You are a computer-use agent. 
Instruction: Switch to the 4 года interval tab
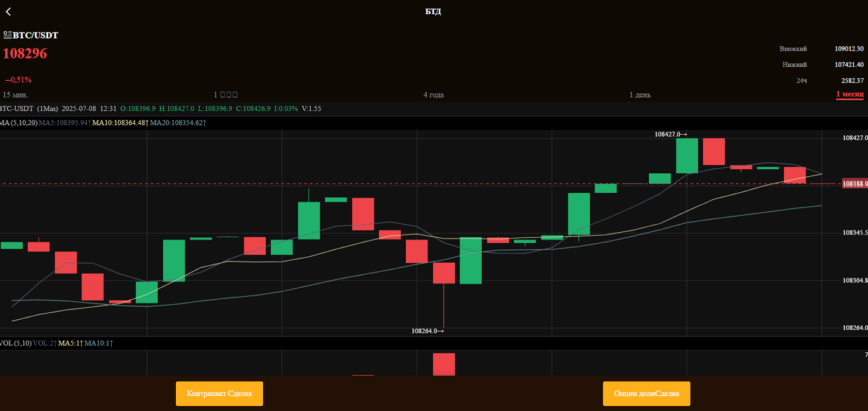coord(433,94)
